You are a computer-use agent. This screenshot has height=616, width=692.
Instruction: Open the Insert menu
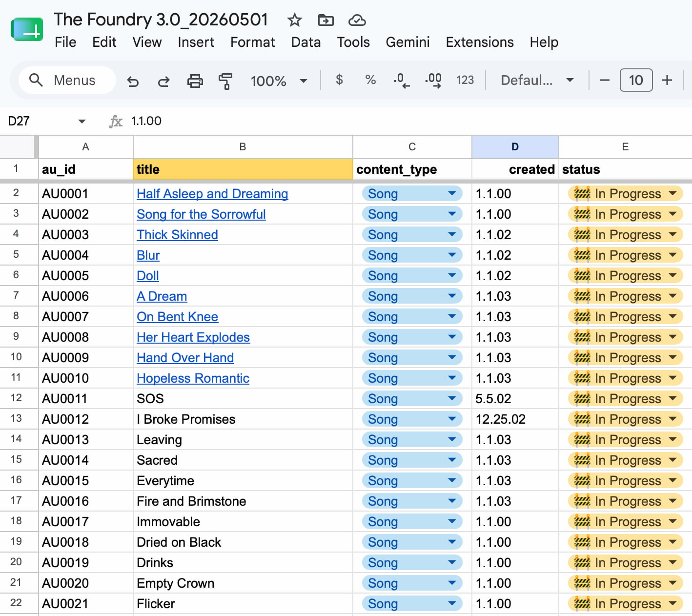coord(196,42)
